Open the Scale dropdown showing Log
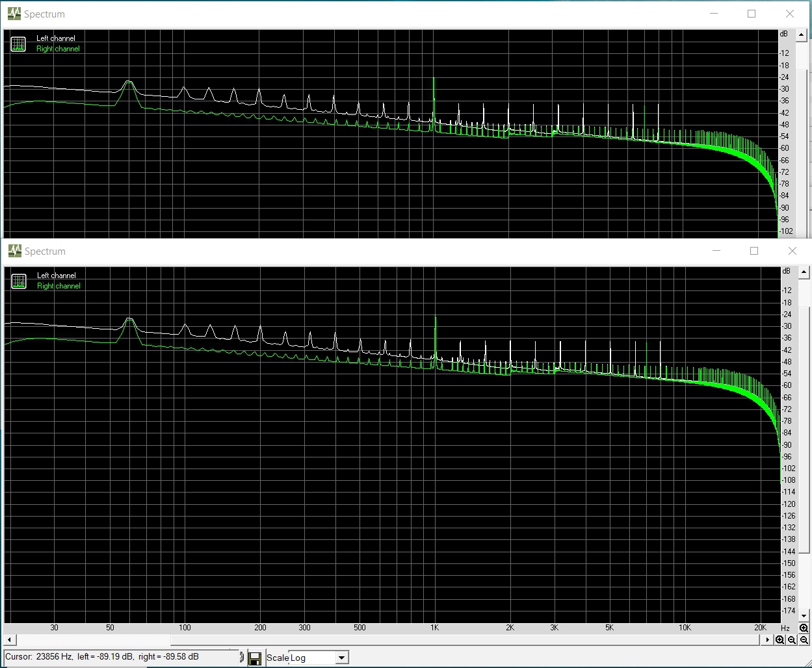Screen dimensions: 812x668 click(x=341, y=658)
